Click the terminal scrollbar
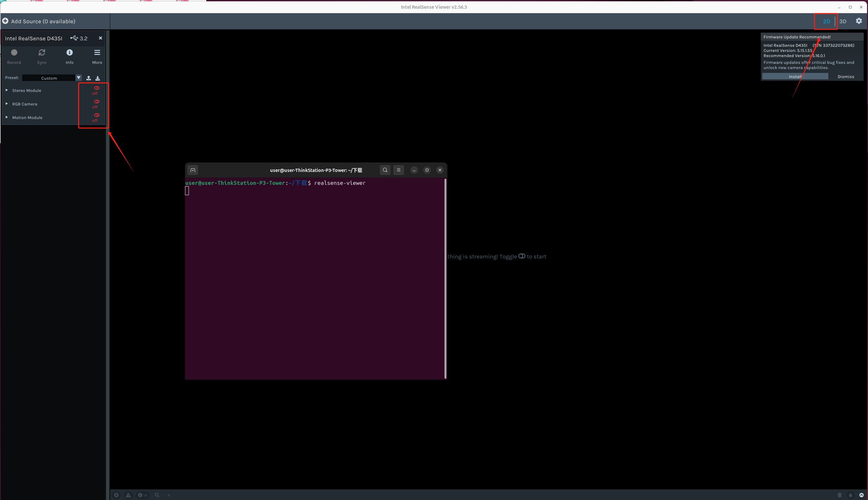Screen dimensions: 868x500 click(445, 278)
